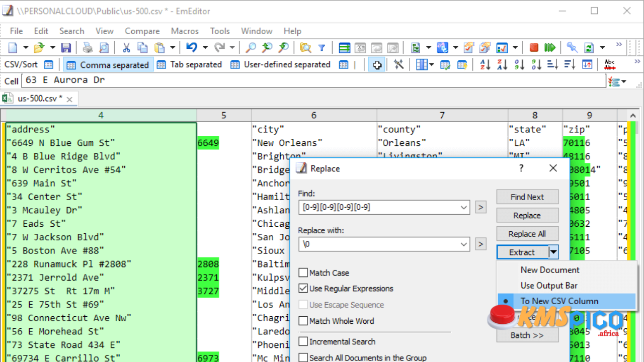Undo the last action with the blue arrow
Image resolution: width=644 pixels, height=362 pixels.
coord(192,48)
